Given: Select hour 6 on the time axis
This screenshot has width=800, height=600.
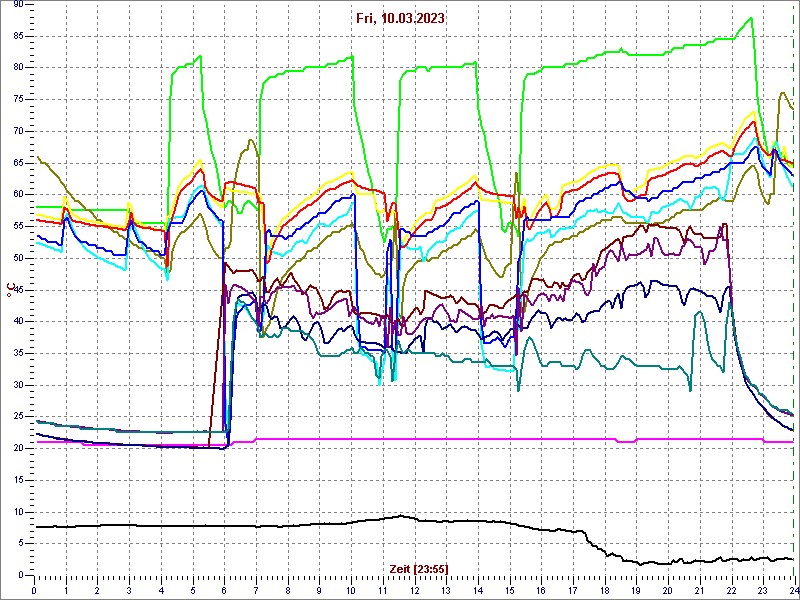Looking at the screenshot, I should [225, 590].
